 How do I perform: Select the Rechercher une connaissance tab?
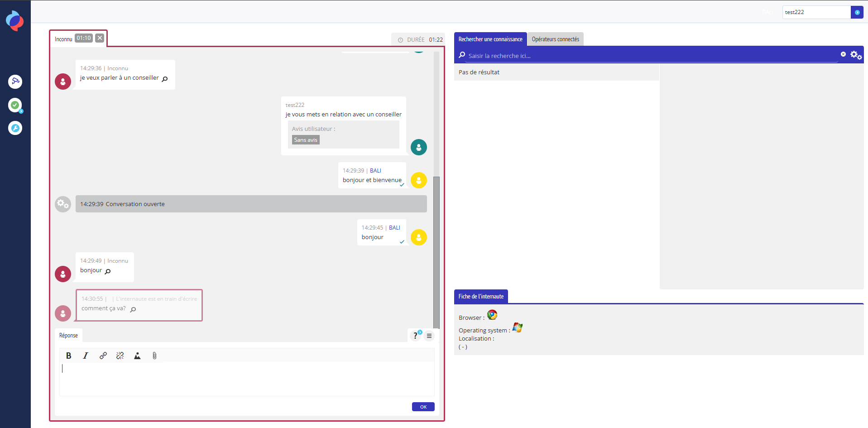coord(490,39)
